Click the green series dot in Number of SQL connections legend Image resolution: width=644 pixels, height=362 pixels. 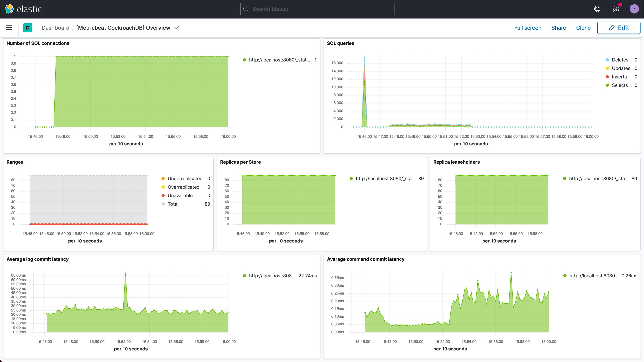pos(244,60)
